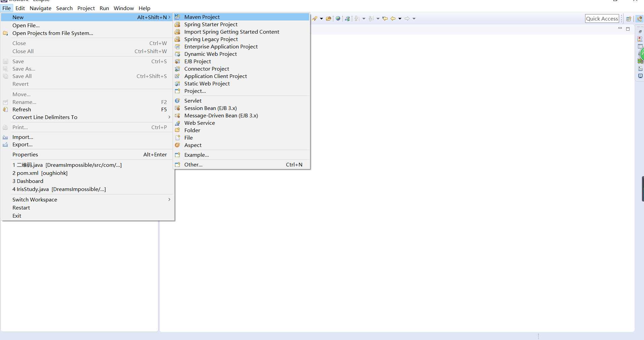Image resolution: width=644 pixels, height=340 pixels.
Task: Focus the Quick Access search field
Action: tap(602, 18)
